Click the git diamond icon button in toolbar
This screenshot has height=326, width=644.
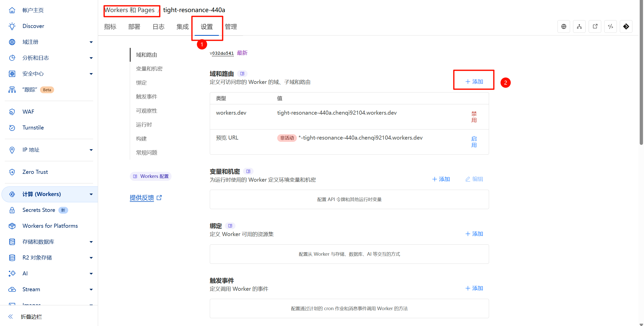[x=626, y=26]
